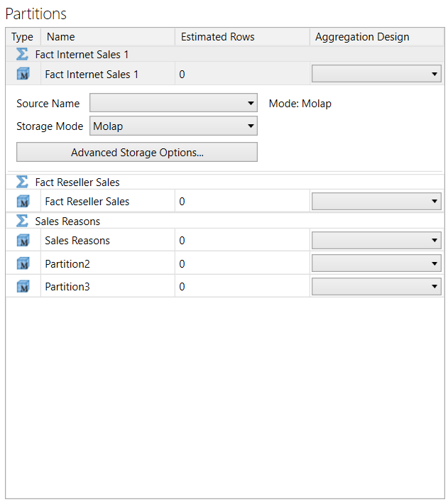
Task: Click the cube icon for Partition2
Action: coord(23,264)
